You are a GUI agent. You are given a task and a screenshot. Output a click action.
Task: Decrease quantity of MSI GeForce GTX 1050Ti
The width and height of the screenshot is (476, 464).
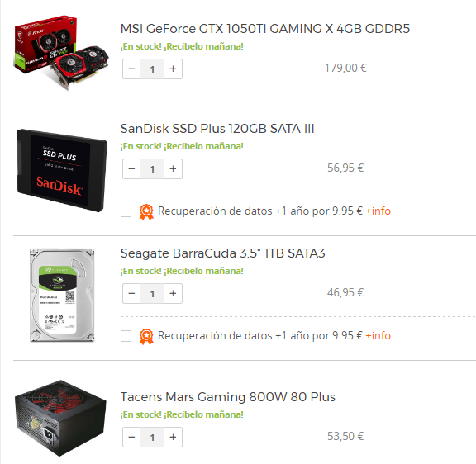point(131,69)
